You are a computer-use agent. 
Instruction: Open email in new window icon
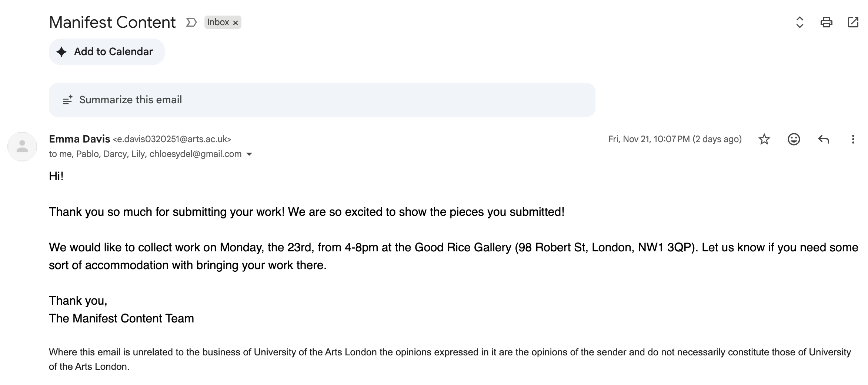[x=853, y=22]
